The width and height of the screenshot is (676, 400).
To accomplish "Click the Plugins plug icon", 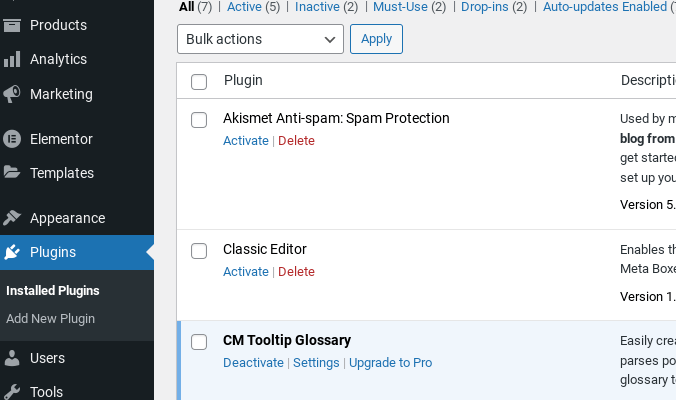I will click(12, 252).
